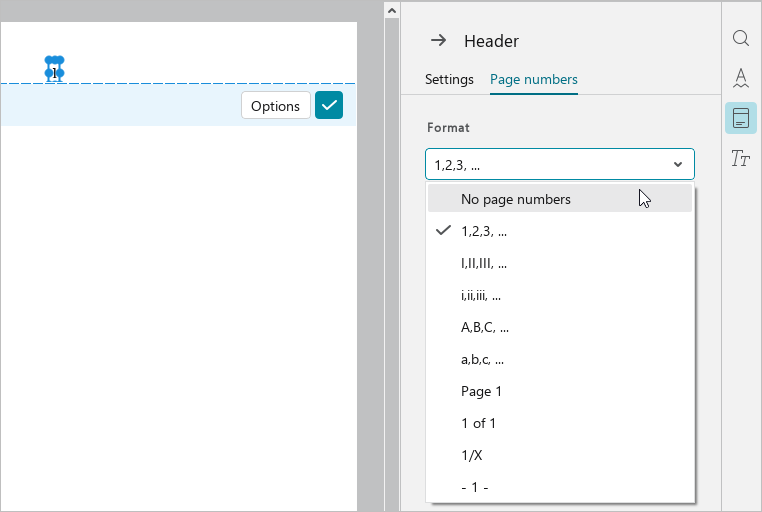Switch to the Settings tab
This screenshot has height=512, width=762.
pos(449,79)
